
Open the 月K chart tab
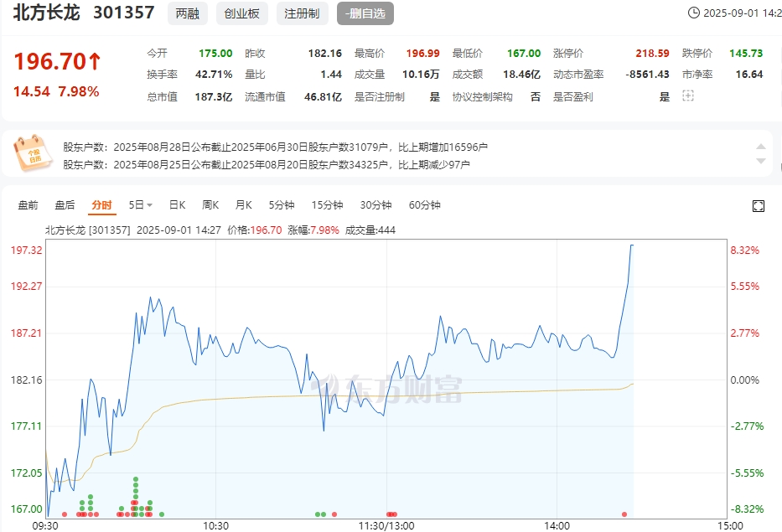[x=243, y=205]
